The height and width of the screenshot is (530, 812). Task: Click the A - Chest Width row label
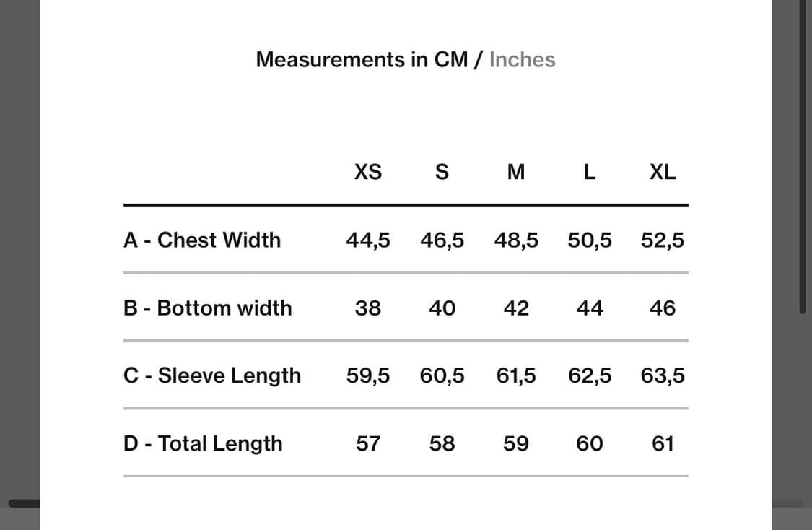pos(202,240)
